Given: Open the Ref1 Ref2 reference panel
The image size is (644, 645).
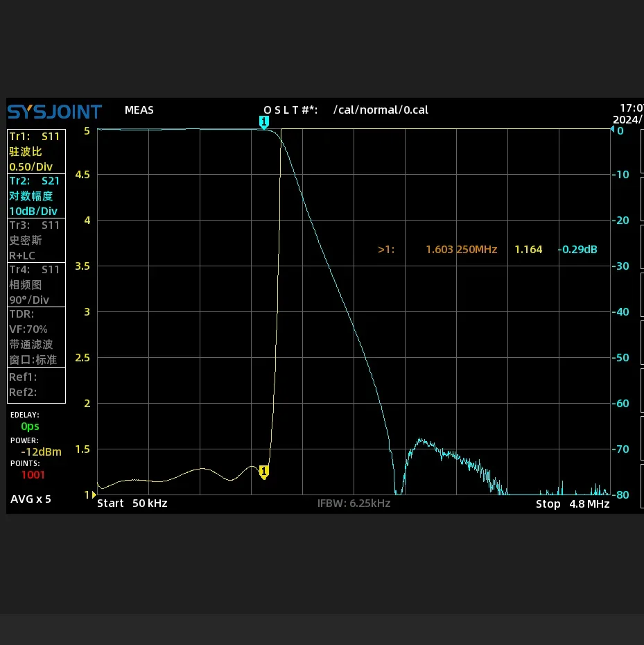Looking at the screenshot, I should tap(36, 385).
